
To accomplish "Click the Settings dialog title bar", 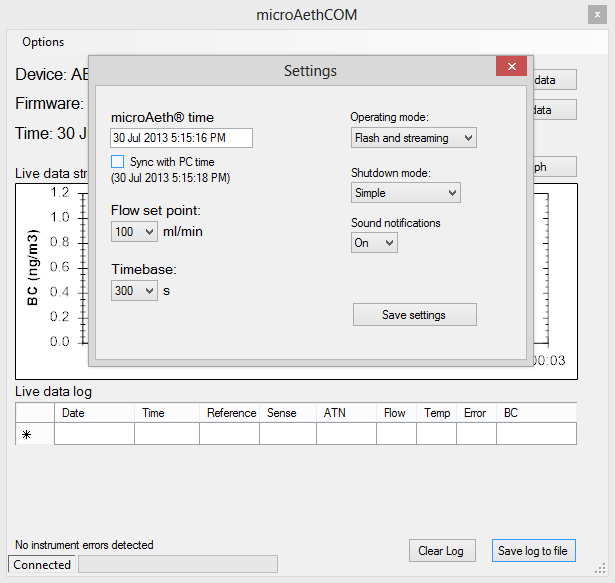I will pyautogui.click(x=310, y=71).
